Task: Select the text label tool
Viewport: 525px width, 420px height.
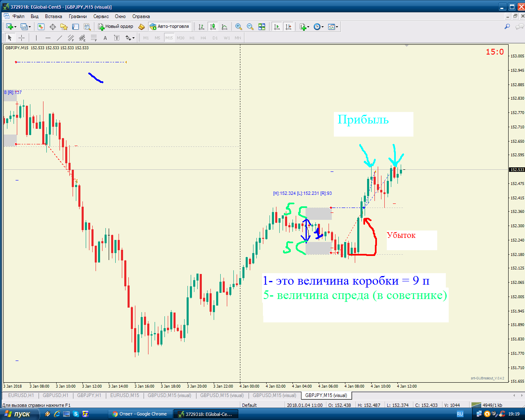Action: coord(116,38)
